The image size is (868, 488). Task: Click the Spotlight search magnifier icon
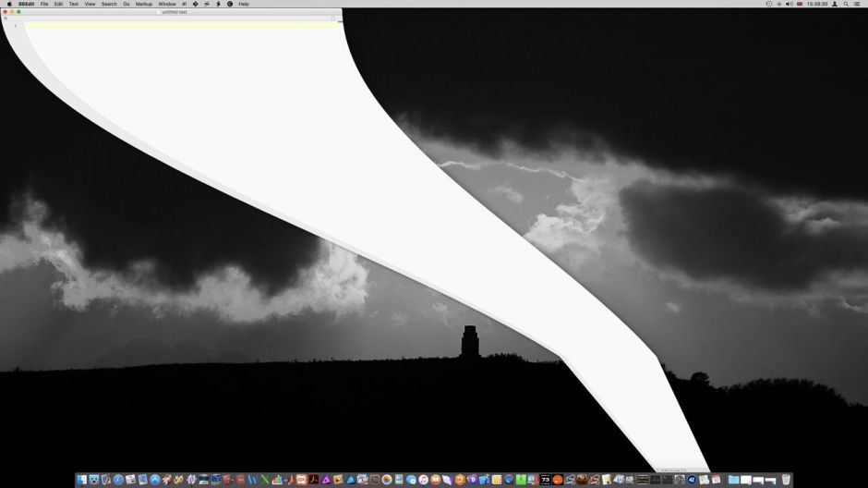tap(846, 4)
